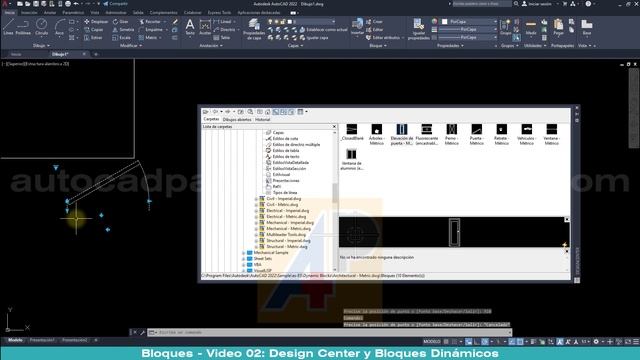Image resolution: width=640 pixels, height=360 pixels.
Task: Open the lineweight PorCapa dropdown
Action: (468, 30)
